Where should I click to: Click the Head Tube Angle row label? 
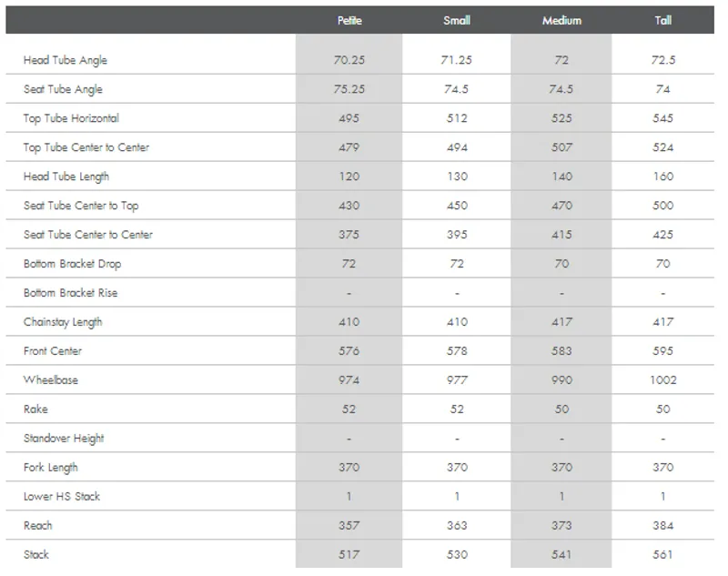(x=66, y=60)
